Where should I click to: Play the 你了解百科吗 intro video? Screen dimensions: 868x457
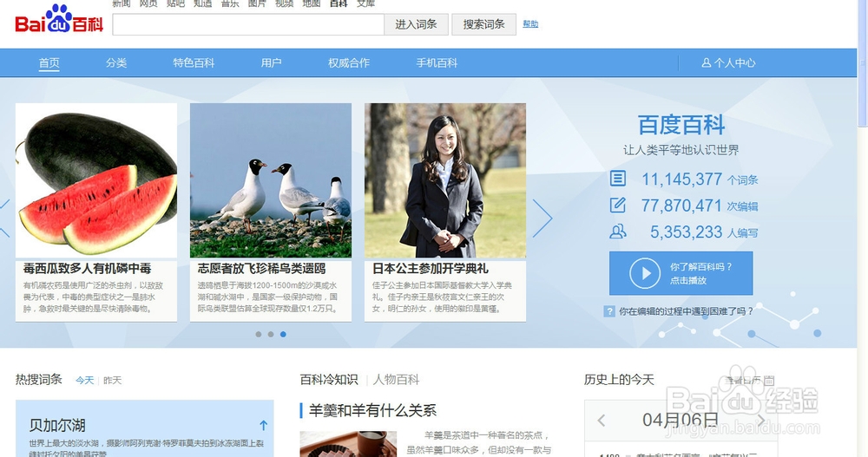pyautogui.click(x=681, y=273)
